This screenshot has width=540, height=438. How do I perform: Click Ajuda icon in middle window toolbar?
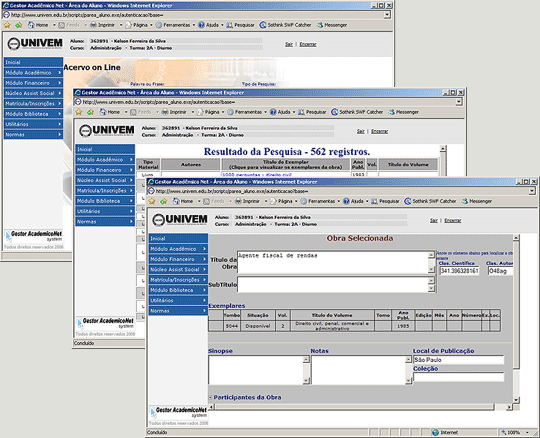point(273,112)
